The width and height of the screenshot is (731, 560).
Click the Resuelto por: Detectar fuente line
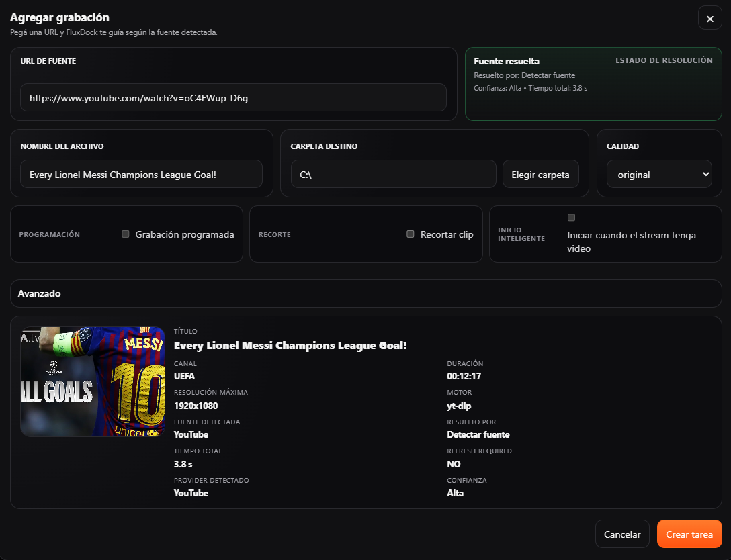(x=525, y=75)
